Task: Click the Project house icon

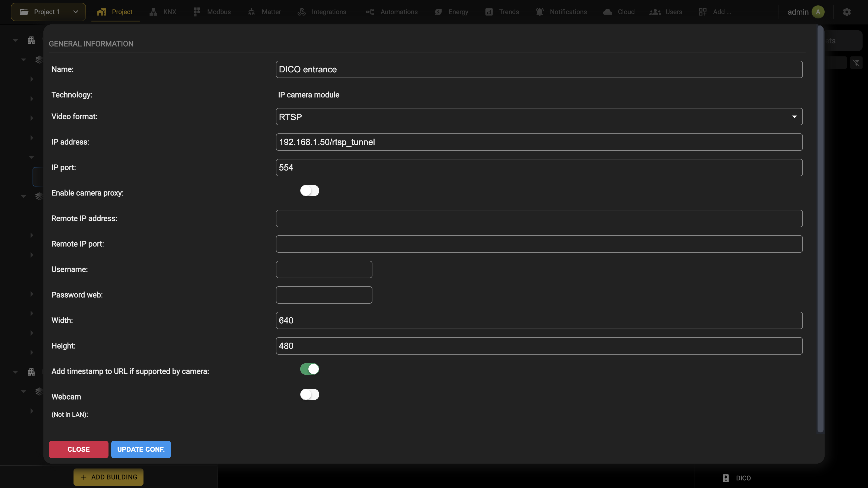Action: (102, 12)
